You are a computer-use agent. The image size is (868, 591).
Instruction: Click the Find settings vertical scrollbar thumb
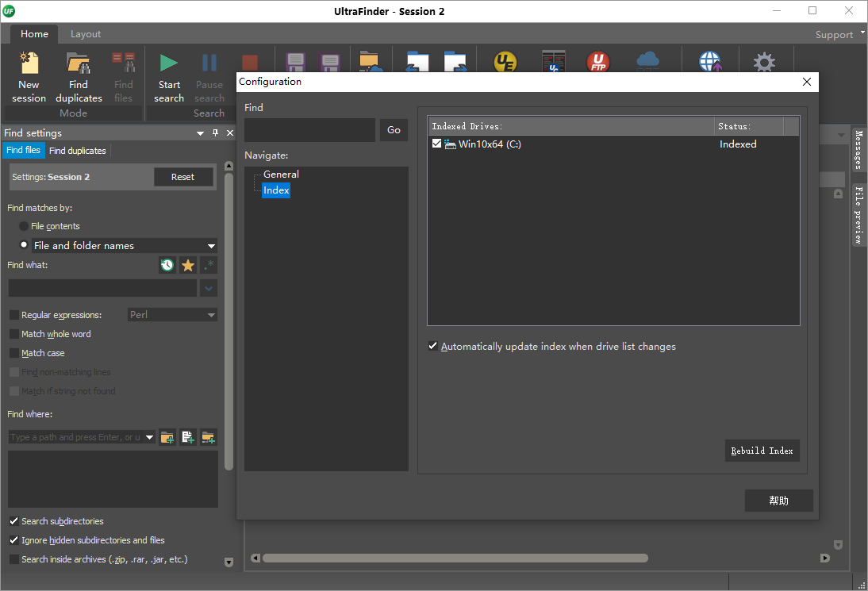[x=229, y=322]
